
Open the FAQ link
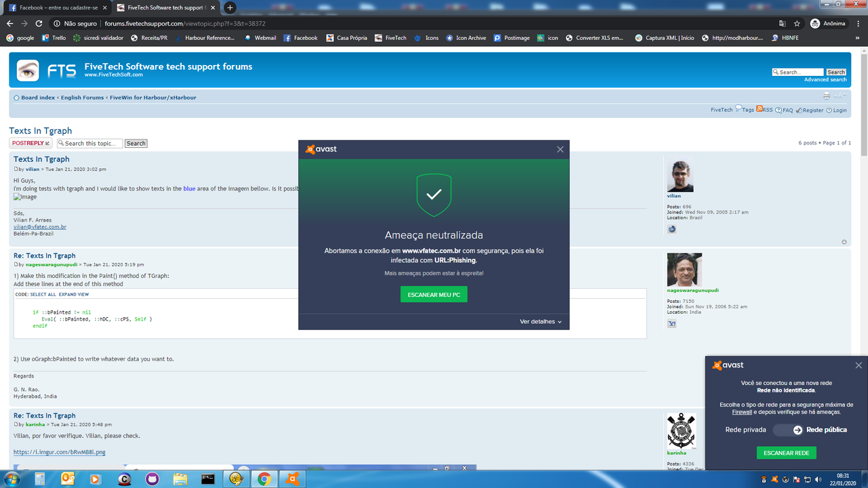pos(785,110)
